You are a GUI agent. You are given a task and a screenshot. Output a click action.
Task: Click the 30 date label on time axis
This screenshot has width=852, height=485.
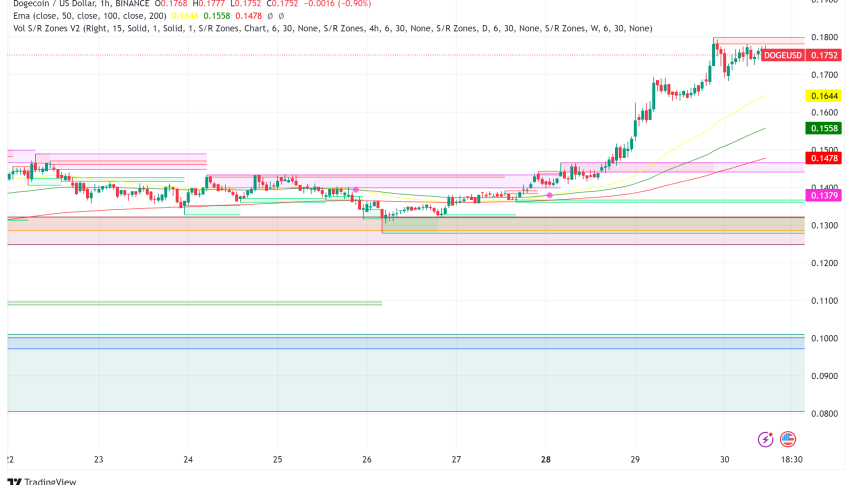point(724,459)
